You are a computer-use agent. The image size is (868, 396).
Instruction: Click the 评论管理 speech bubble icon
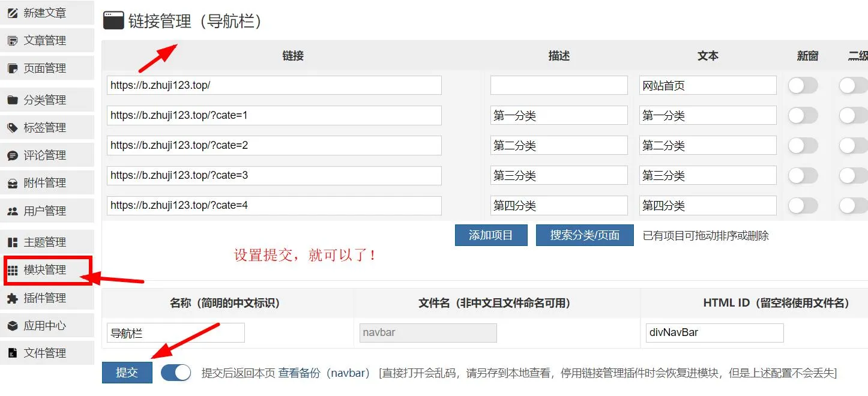(13, 155)
